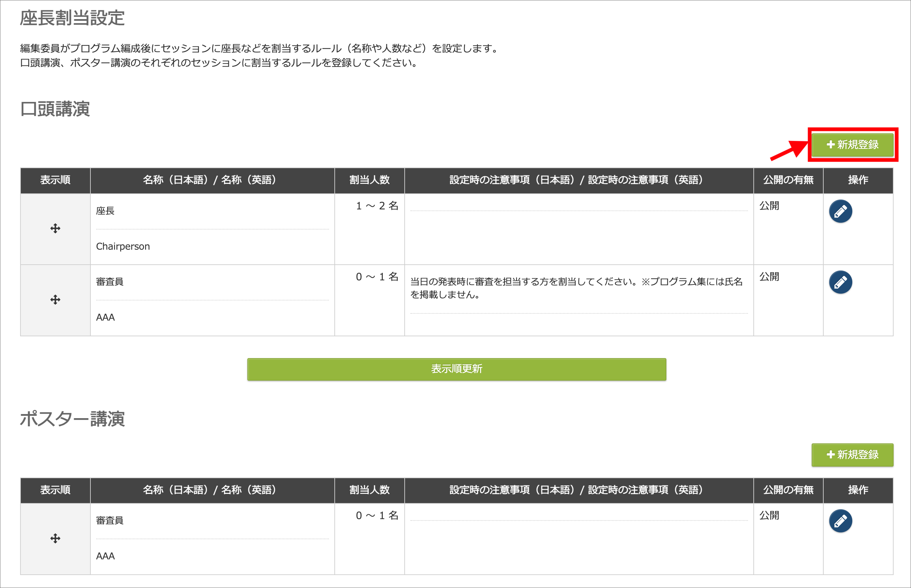The width and height of the screenshot is (911, 588).
Task: Click the 1 ～ 2 名 quota cell
Action: coord(377,206)
